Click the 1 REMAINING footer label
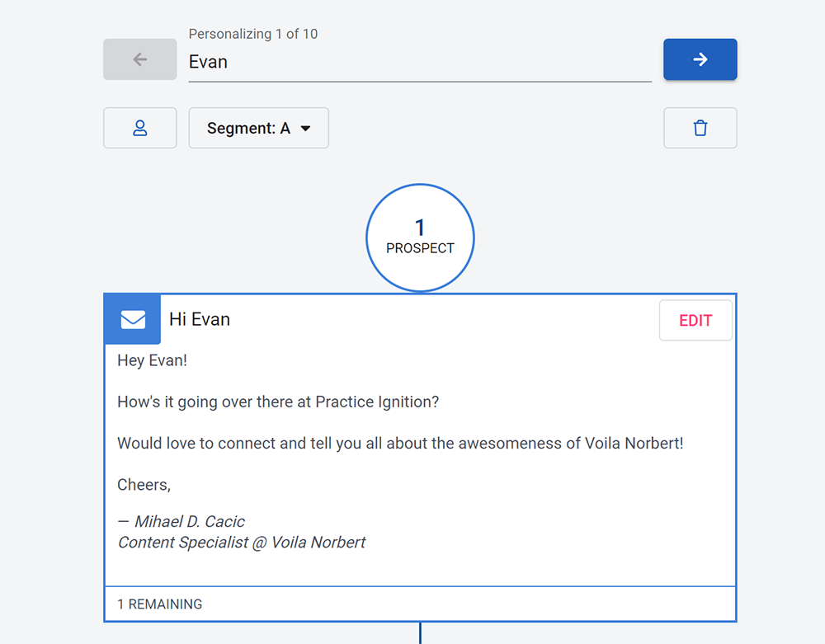The image size is (825, 644). [159, 604]
